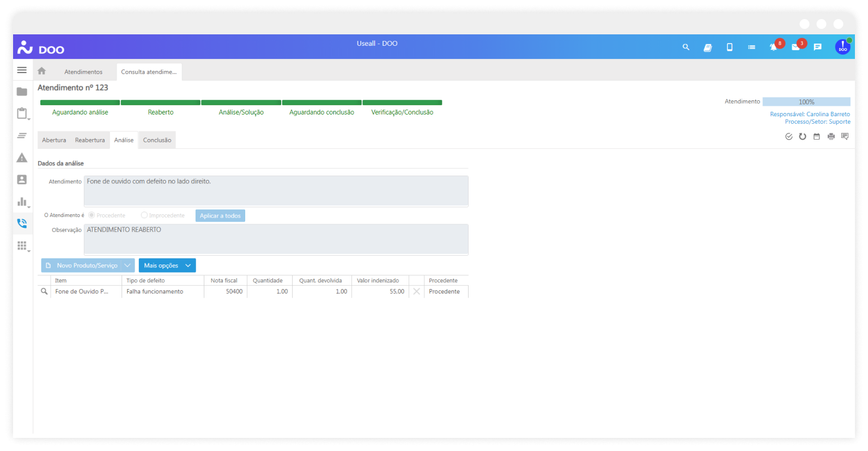Switch to the Atendimentos tab
Viewport: 868px width, 451px height.
tap(83, 72)
